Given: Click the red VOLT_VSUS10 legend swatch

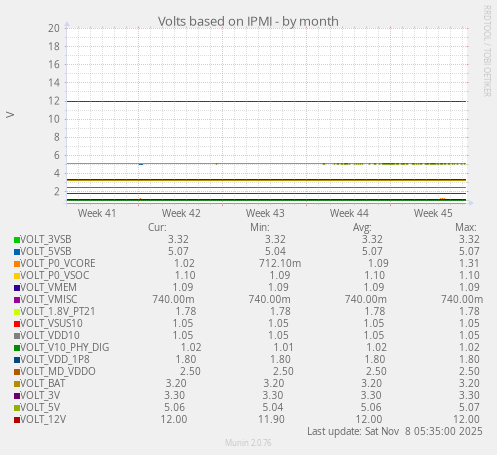Looking at the screenshot, I should click(17, 324).
